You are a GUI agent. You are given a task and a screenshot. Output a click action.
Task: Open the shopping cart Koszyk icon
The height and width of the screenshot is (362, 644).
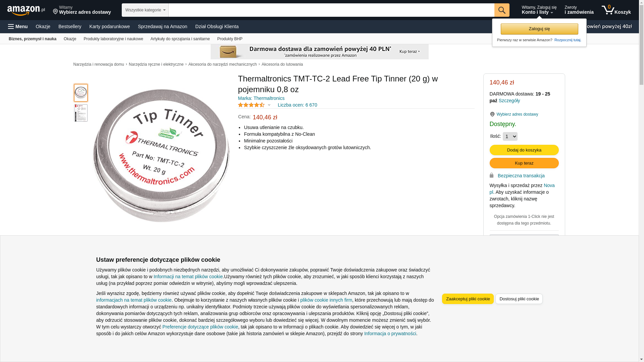(616, 10)
